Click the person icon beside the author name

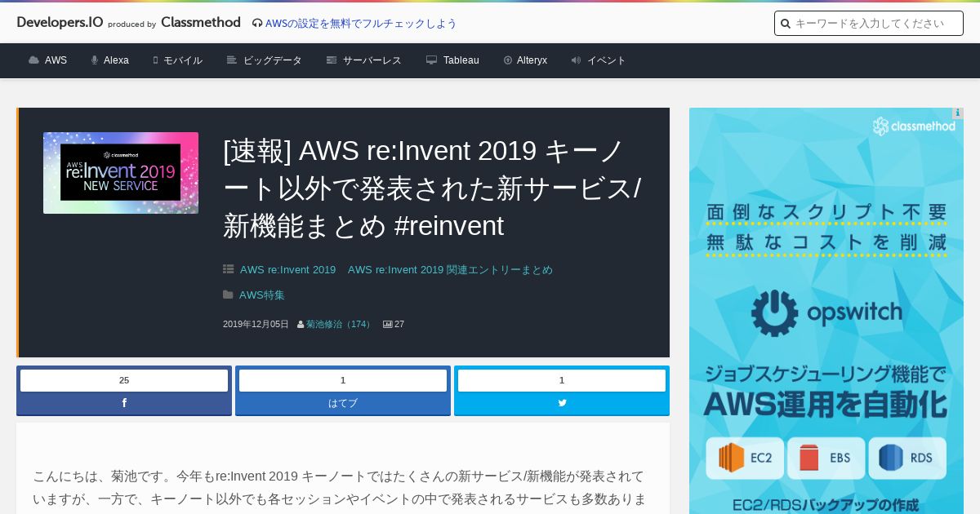(301, 325)
